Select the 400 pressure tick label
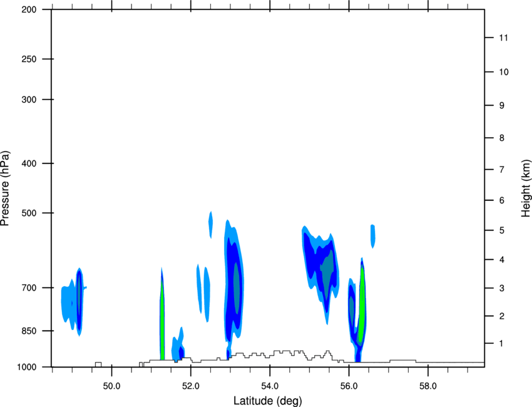 pos(29,163)
